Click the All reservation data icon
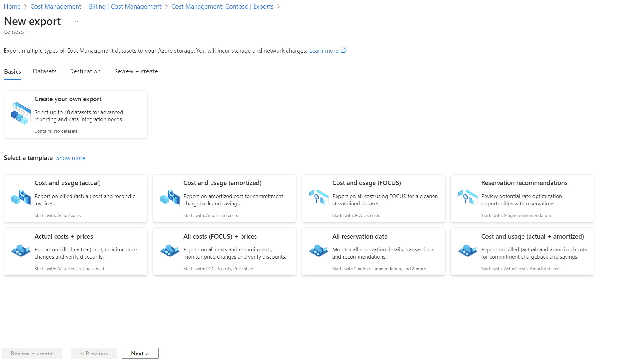Image resolution: width=637 pixels, height=364 pixels. point(318,251)
